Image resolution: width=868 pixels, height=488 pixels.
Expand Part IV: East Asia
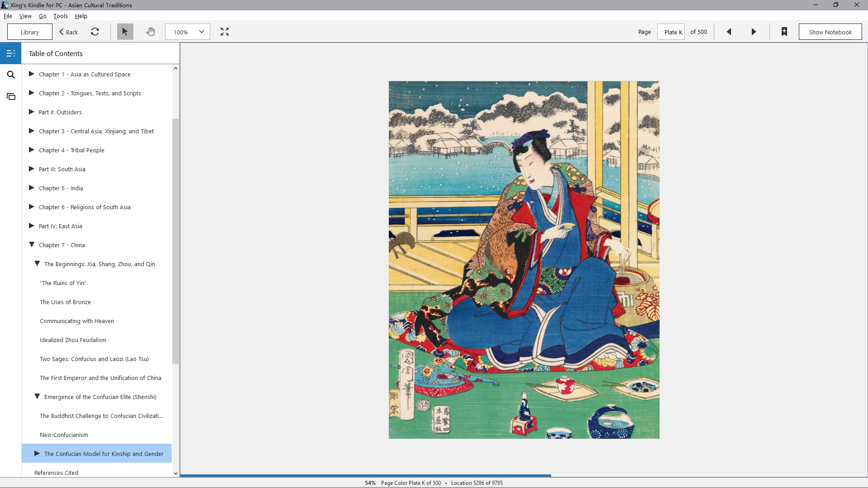pyautogui.click(x=32, y=225)
